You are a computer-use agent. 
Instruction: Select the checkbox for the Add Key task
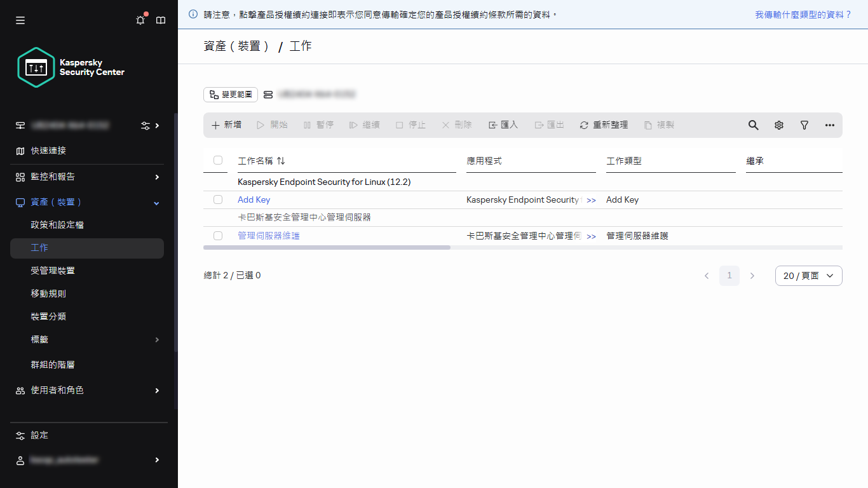[x=218, y=199]
